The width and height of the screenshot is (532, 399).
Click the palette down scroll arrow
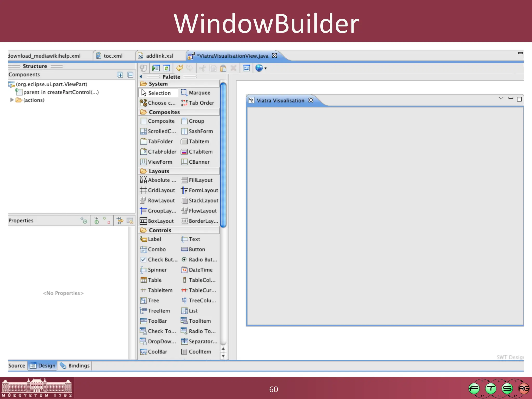[223, 356]
